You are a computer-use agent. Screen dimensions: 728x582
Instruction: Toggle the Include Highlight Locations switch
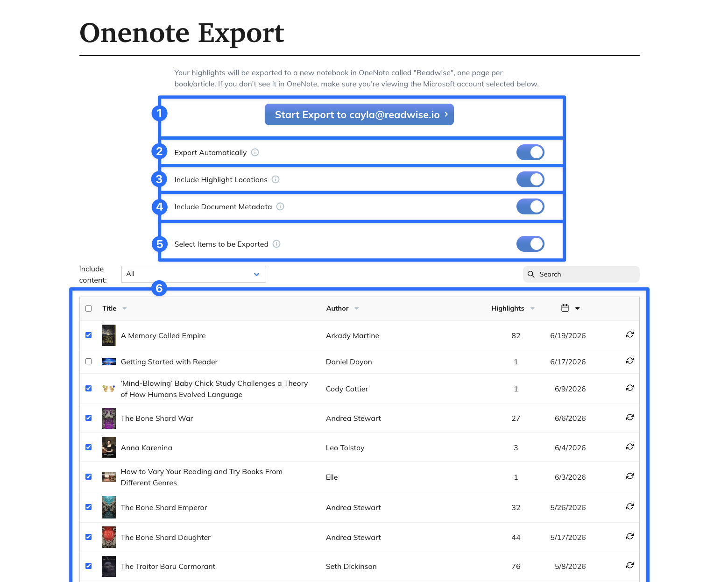click(530, 179)
